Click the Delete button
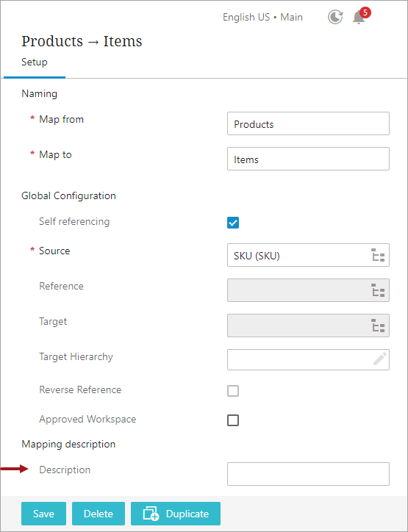The image size is (408, 532). tap(99, 514)
